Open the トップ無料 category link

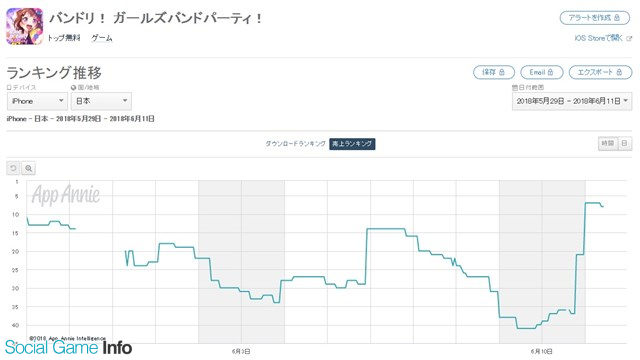64,38
